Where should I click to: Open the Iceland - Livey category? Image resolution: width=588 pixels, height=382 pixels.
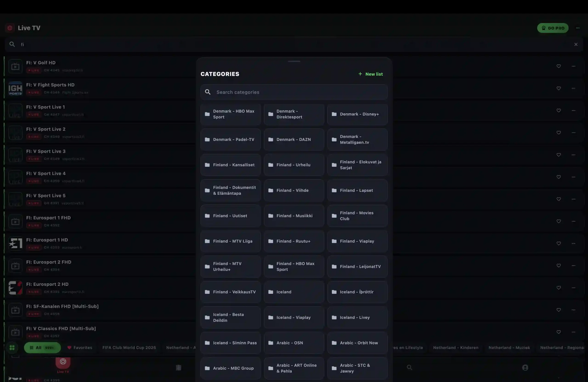pyautogui.click(x=357, y=317)
